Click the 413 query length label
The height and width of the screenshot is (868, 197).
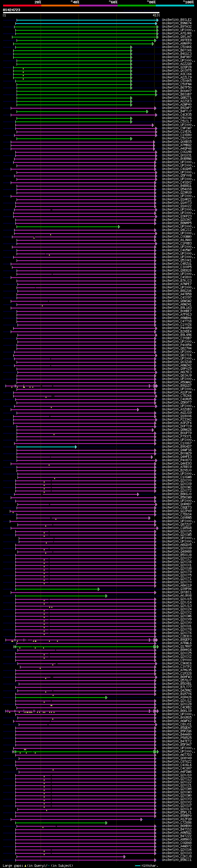point(155,15)
